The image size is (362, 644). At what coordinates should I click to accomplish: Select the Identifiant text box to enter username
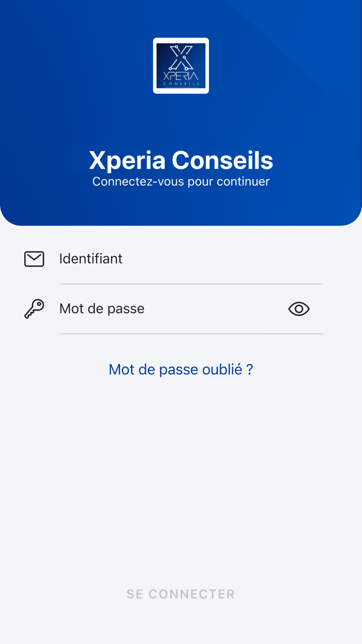pyautogui.click(x=155, y=259)
